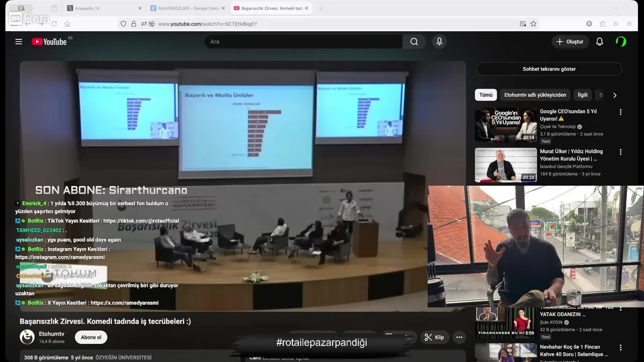Show more browser tools chevrons
The image size is (644, 362).
[x=616, y=24]
